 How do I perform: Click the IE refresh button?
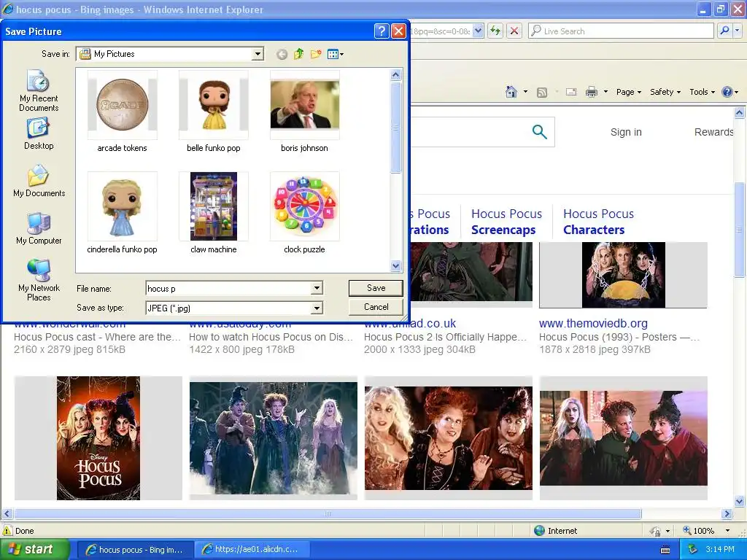[495, 31]
